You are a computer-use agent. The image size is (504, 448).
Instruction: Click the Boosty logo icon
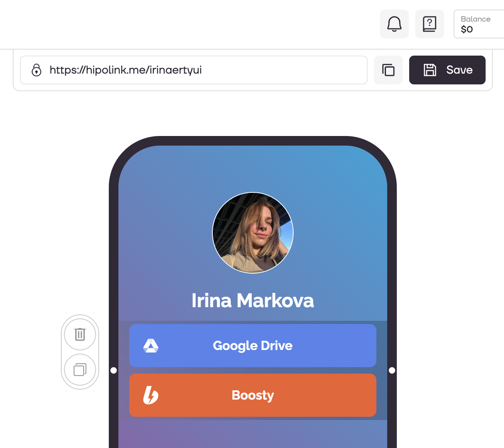click(151, 395)
